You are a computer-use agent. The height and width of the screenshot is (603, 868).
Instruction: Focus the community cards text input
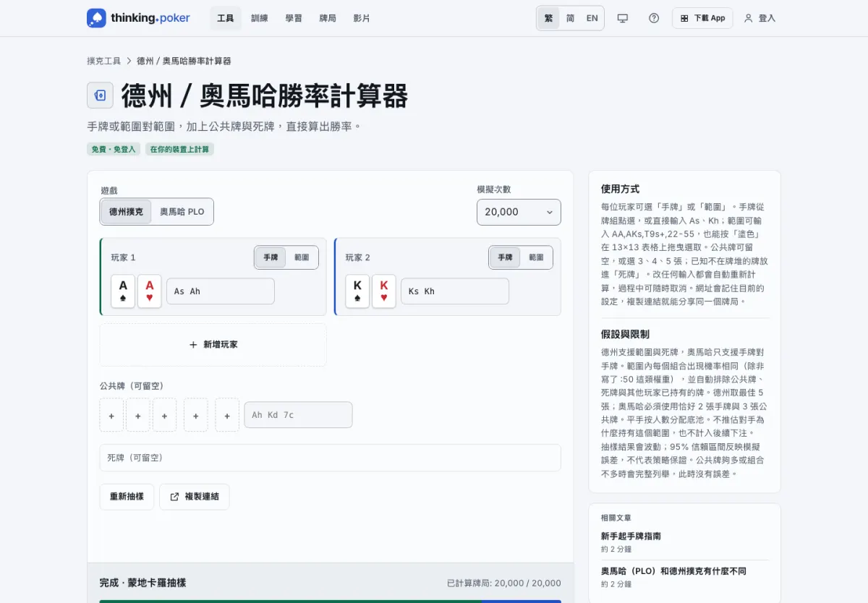coord(298,415)
